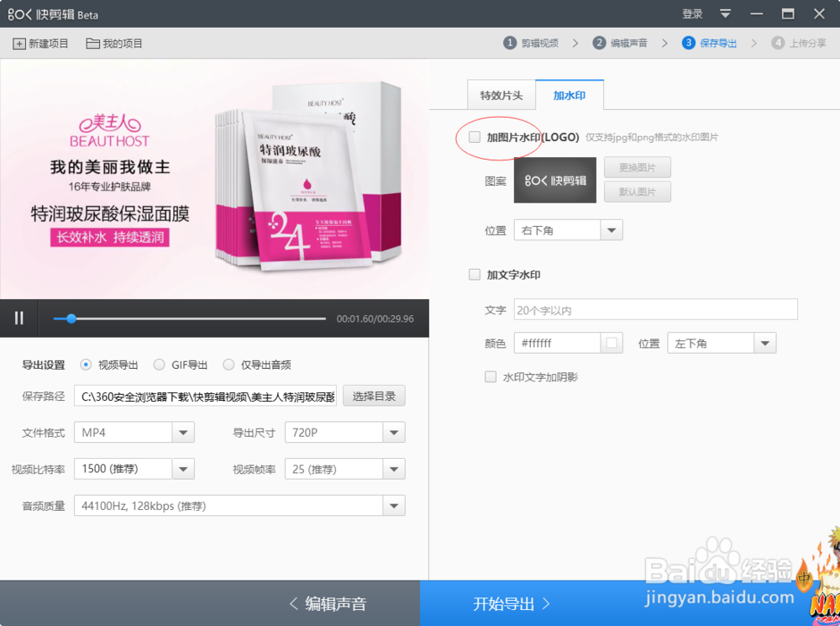This screenshot has height=626, width=840.
Task: Select 视频导出 radio button
Action: pyautogui.click(x=86, y=365)
